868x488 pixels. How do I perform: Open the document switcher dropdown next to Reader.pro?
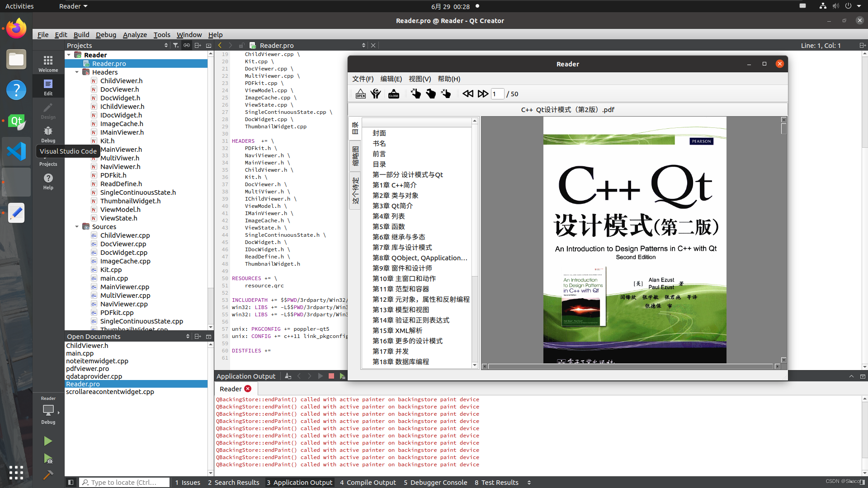pyautogui.click(x=364, y=45)
